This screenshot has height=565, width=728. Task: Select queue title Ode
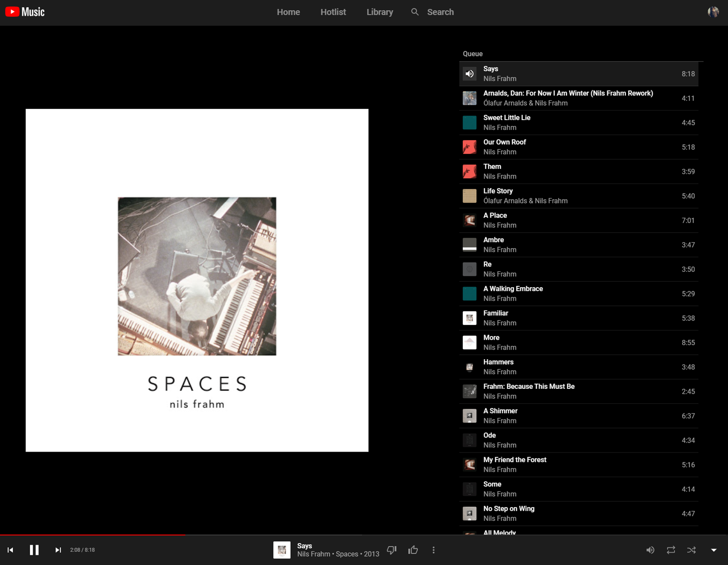[x=490, y=435]
